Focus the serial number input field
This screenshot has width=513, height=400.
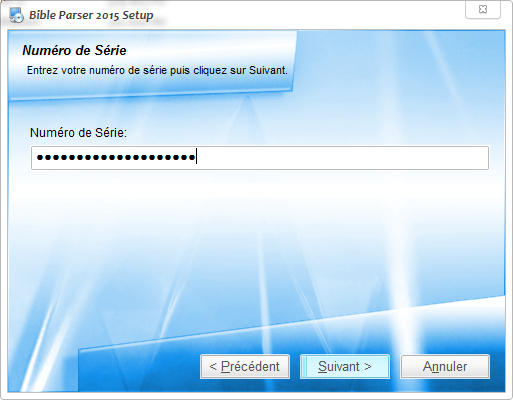(x=260, y=158)
